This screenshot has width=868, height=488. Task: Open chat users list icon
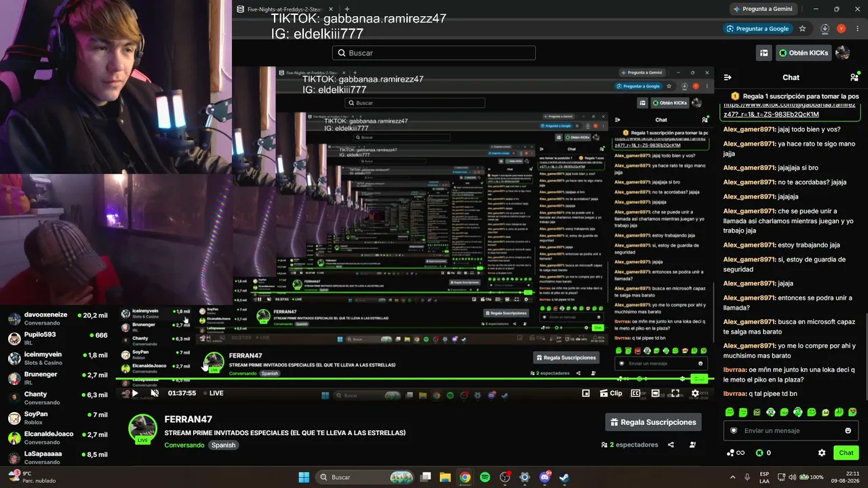click(x=854, y=77)
